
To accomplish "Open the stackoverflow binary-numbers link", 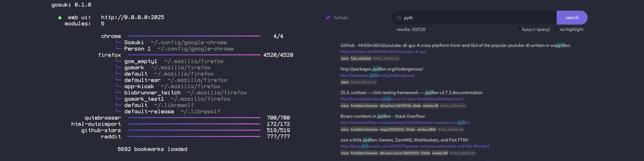I will (x=405, y=123).
